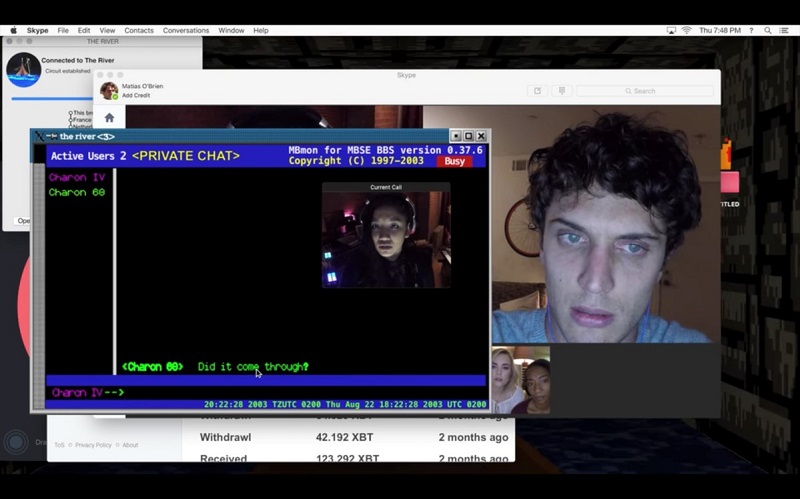Click the terminal's left vertical scrollbar
This screenshot has height=499, width=800.
click(x=39, y=285)
